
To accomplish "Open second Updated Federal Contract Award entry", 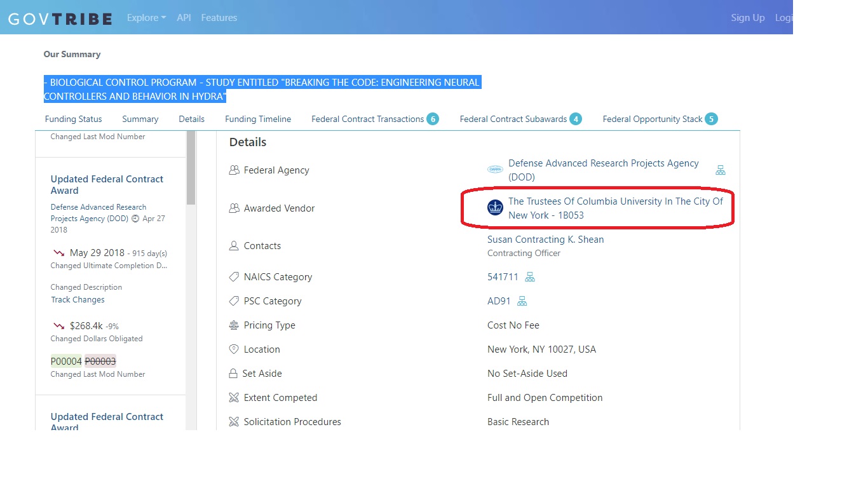I will coord(107,422).
